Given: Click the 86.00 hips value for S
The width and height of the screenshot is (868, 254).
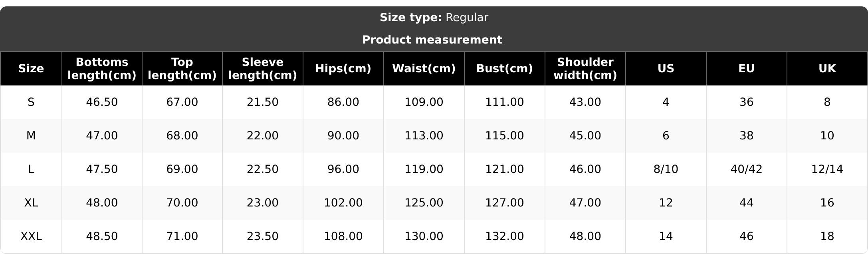Looking at the screenshot, I should pyautogui.click(x=343, y=102).
